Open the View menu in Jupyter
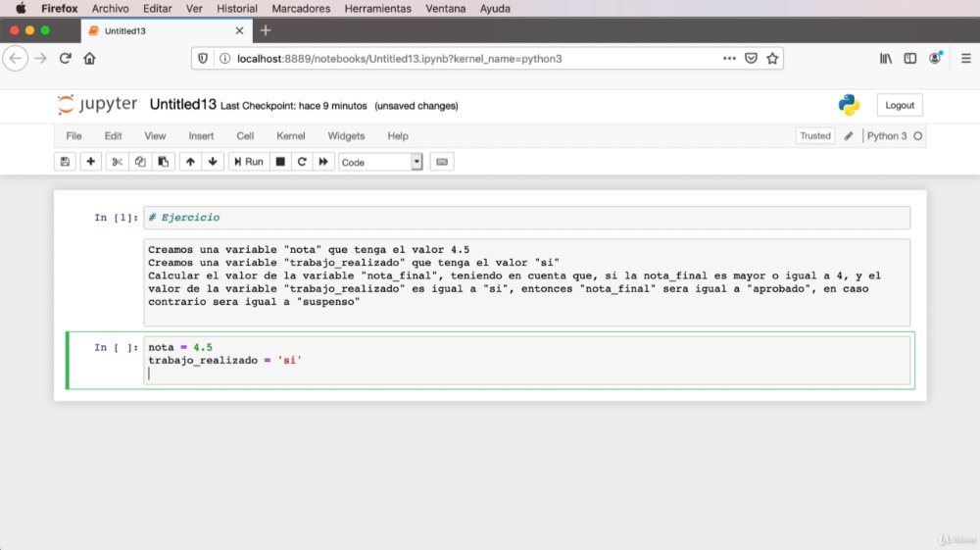 point(155,135)
